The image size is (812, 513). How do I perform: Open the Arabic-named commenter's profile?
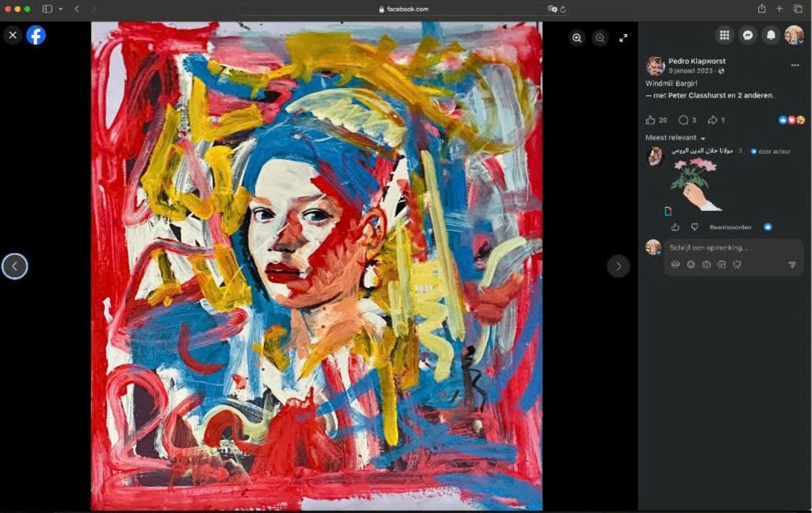click(703, 151)
